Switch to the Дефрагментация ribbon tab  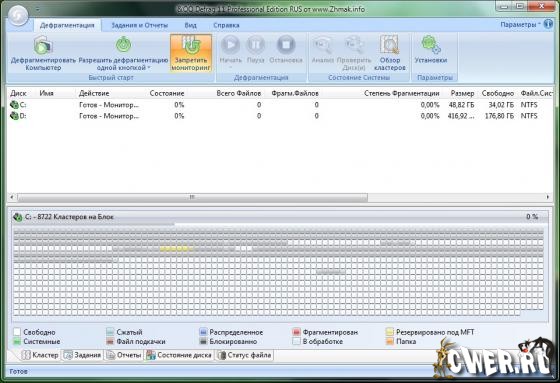(x=67, y=25)
